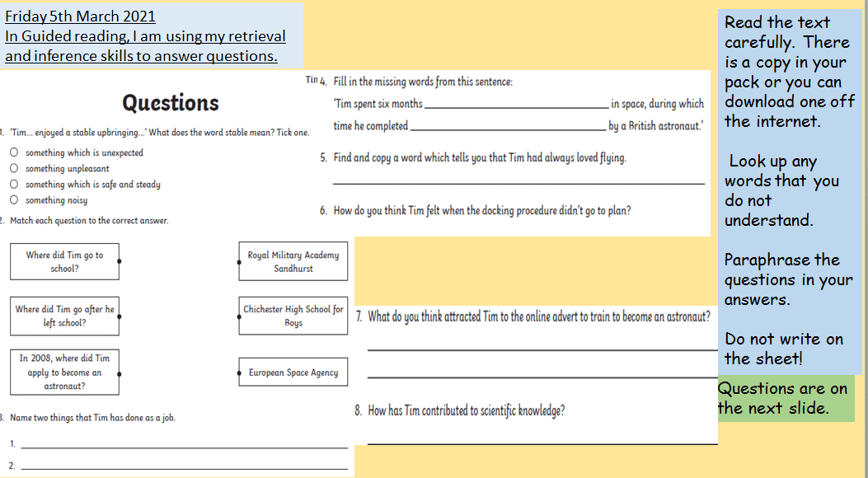Select 'Where did Tim go to school?' box
The height and width of the screenshot is (478, 868).
(x=64, y=262)
